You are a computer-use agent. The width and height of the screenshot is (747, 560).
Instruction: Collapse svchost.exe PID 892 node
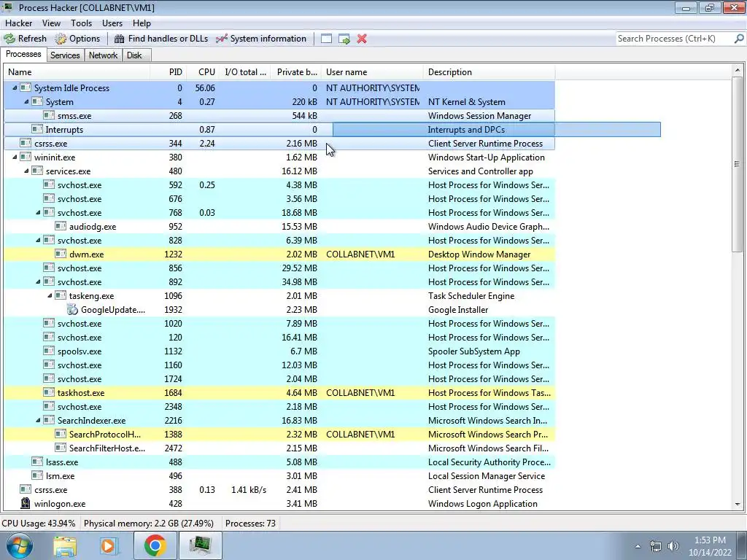38,281
